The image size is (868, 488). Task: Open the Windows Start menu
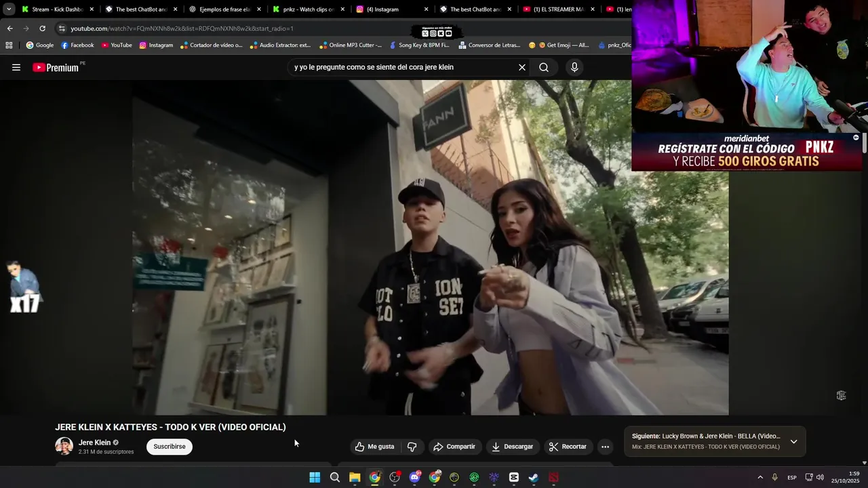(315, 477)
